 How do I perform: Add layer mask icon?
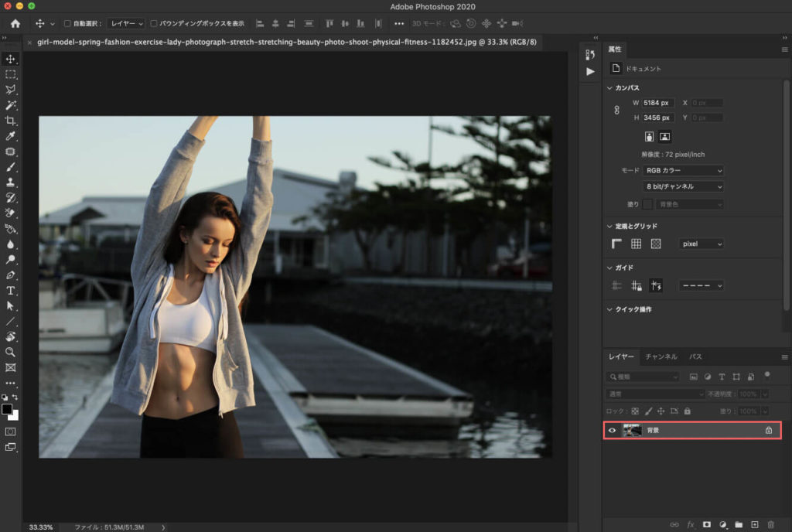707,525
